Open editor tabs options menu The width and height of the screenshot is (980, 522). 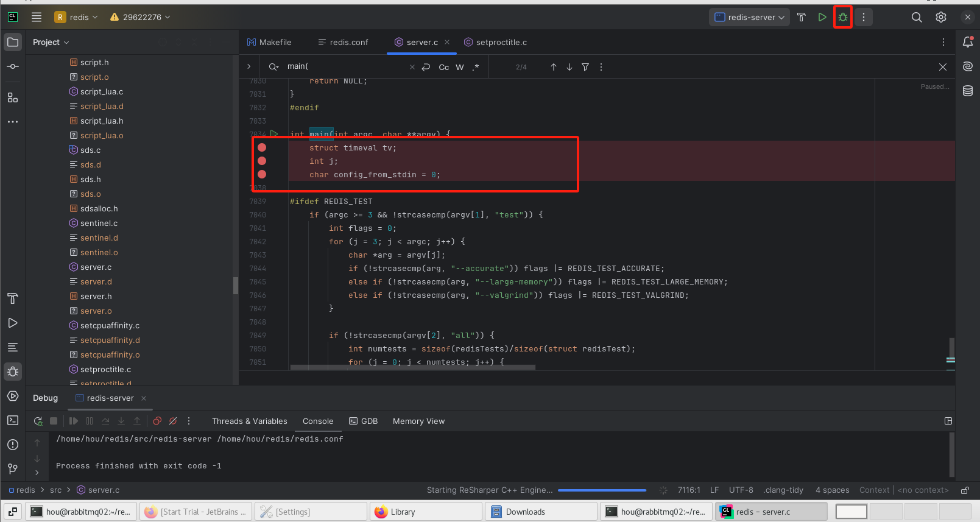[943, 42]
